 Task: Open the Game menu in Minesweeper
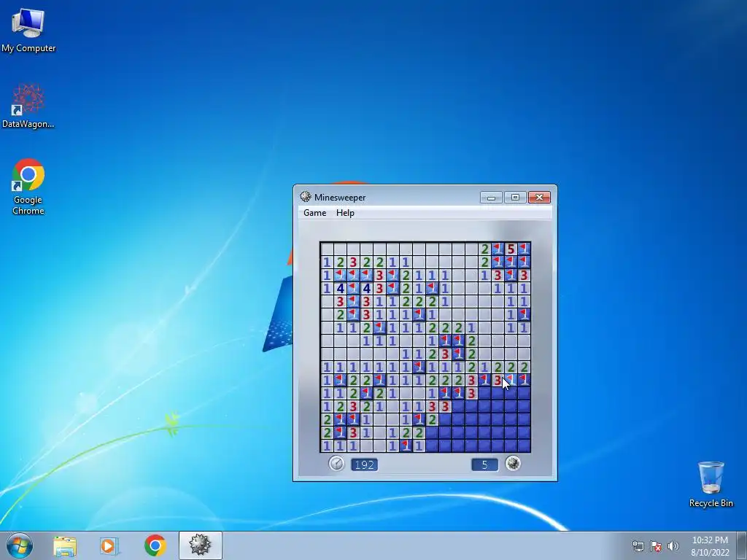(x=315, y=213)
